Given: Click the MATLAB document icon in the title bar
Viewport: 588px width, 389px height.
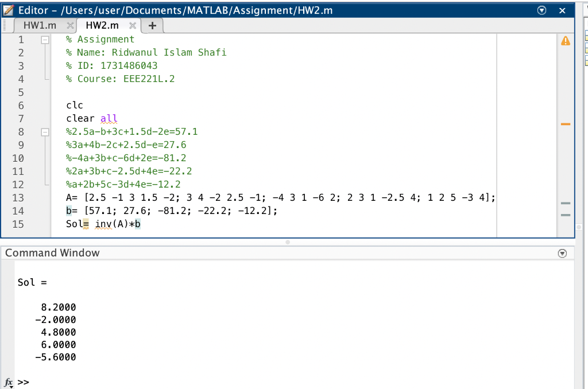Looking at the screenshot, I should (x=9, y=10).
